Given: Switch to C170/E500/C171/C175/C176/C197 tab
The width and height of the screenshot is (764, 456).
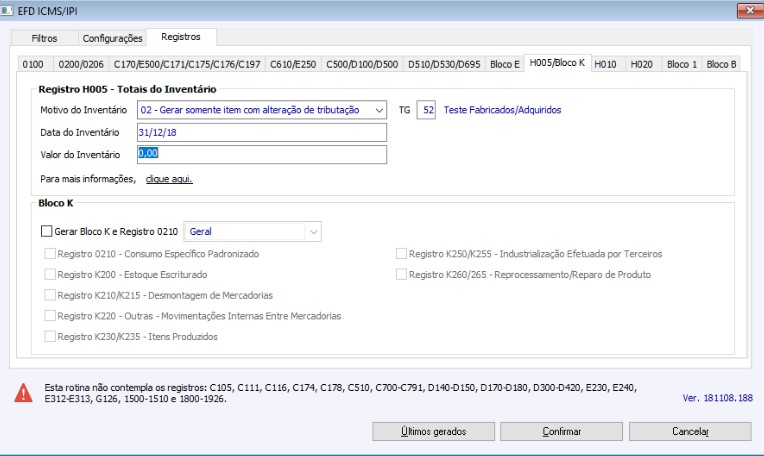Looking at the screenshot, I should tap(187, 64).
